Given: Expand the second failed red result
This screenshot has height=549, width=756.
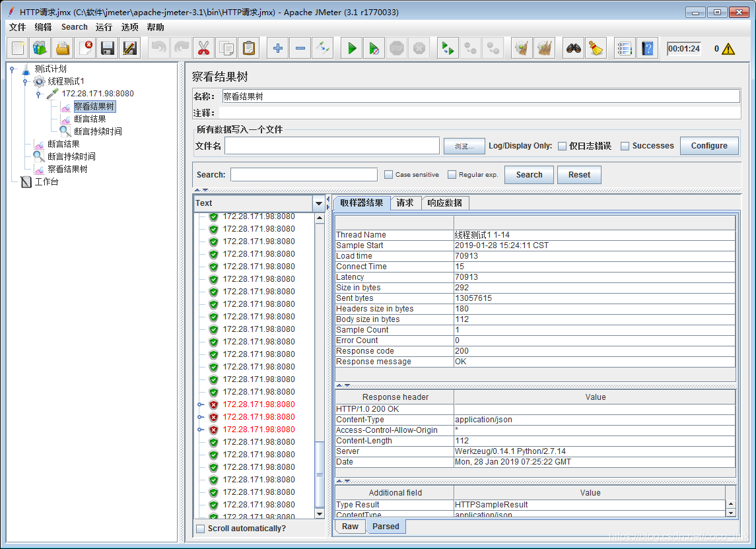Looking at the screenshot, I should click(x=201, y=417).
